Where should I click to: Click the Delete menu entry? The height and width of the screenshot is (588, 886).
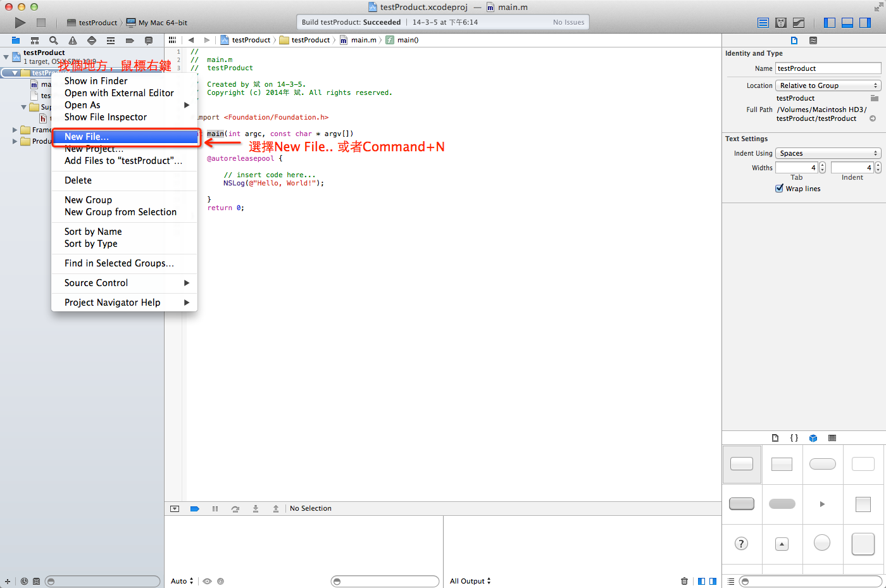point(78,180)
